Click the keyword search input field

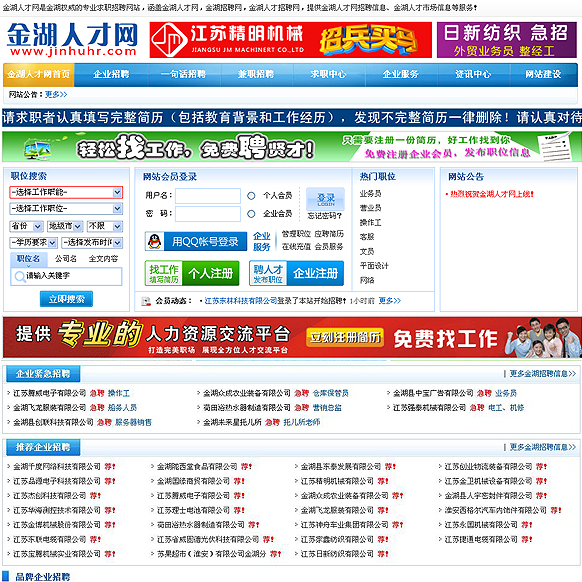click(x=66, y=276)
